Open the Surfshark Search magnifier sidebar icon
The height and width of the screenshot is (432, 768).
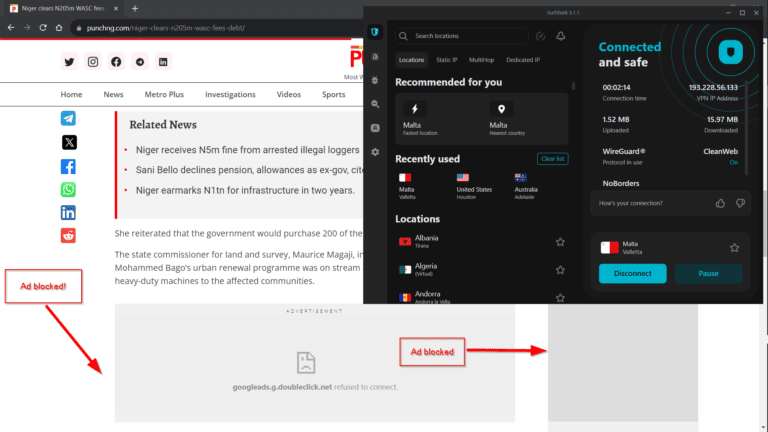tap(375, 104)
